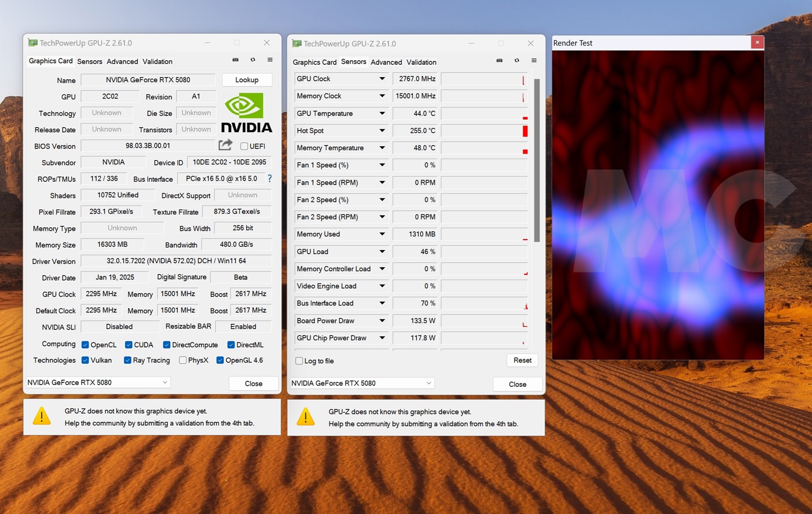The image size is (812, 514).
Task: Click the refresh icon in Sensors window
Action: coord(517,60)
